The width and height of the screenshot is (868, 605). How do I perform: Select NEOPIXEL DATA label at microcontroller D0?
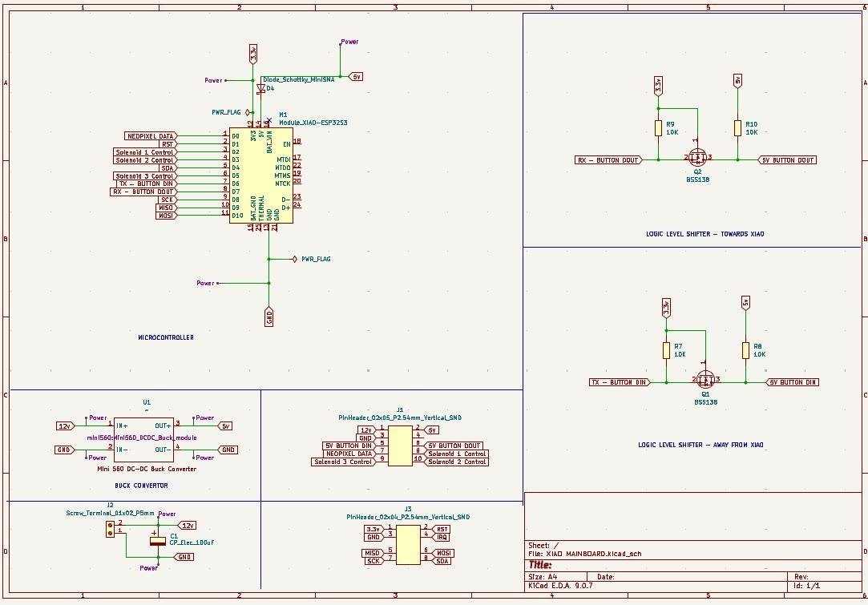click(x=151, y=136)
